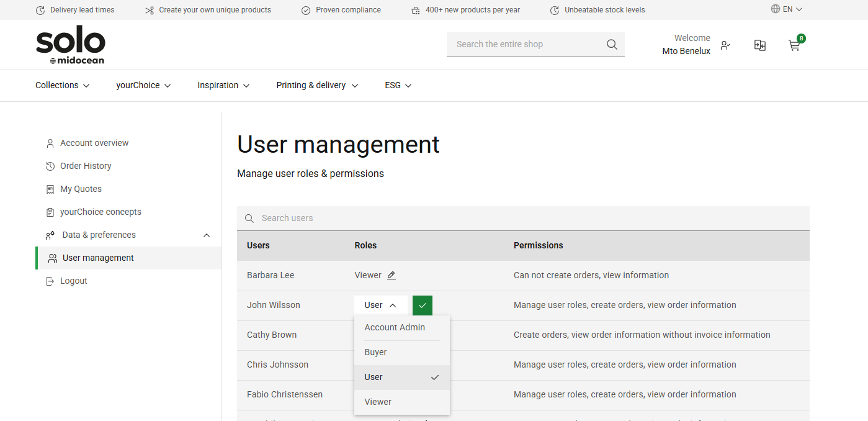The height and width of the screenshot is (421, 868).
Task: Open the Printing & delivery menu
Action: coord(316,85)
